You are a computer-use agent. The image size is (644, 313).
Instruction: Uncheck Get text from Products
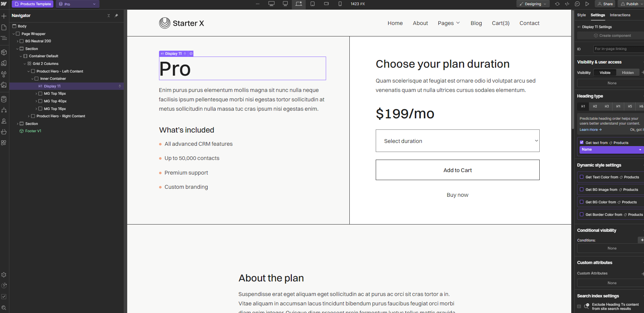[582, 142]
